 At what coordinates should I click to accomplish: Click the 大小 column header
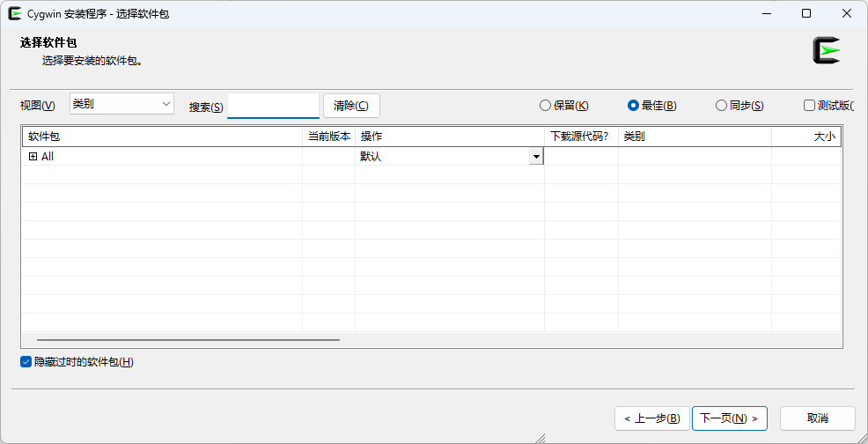pyautogui.click(x=806, y=137)
